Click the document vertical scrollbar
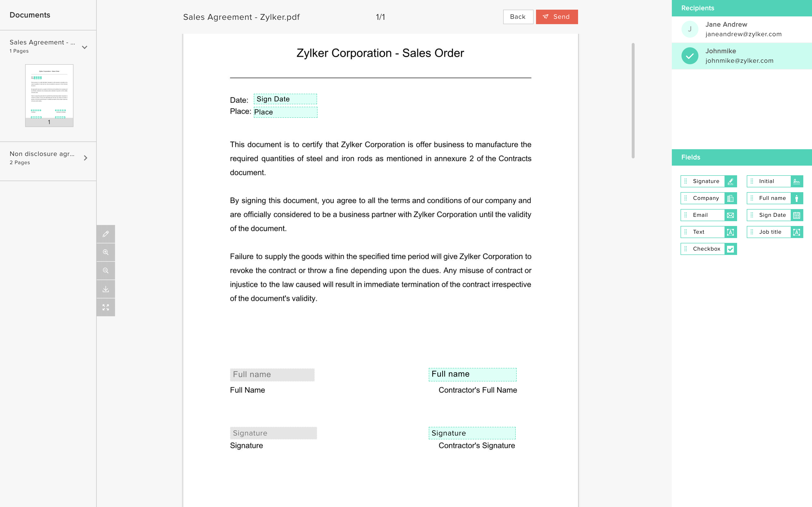 point(633,101)
